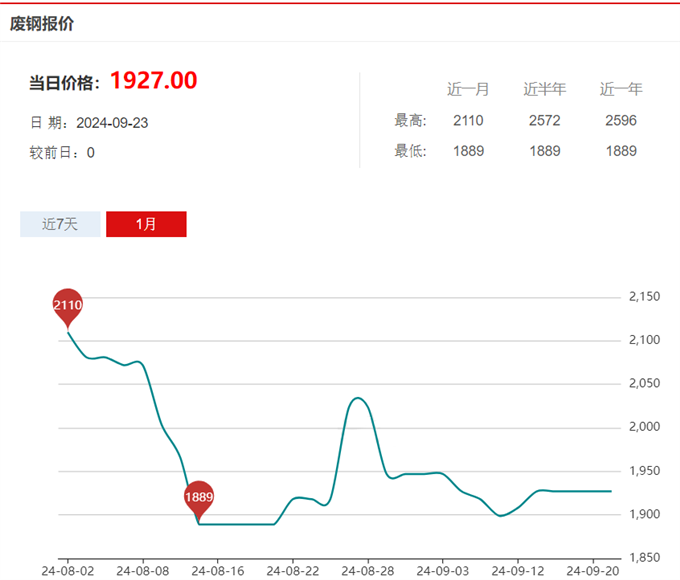The image size is (680, 580).
Task: Click the 最低 row label
Action: 410,151
